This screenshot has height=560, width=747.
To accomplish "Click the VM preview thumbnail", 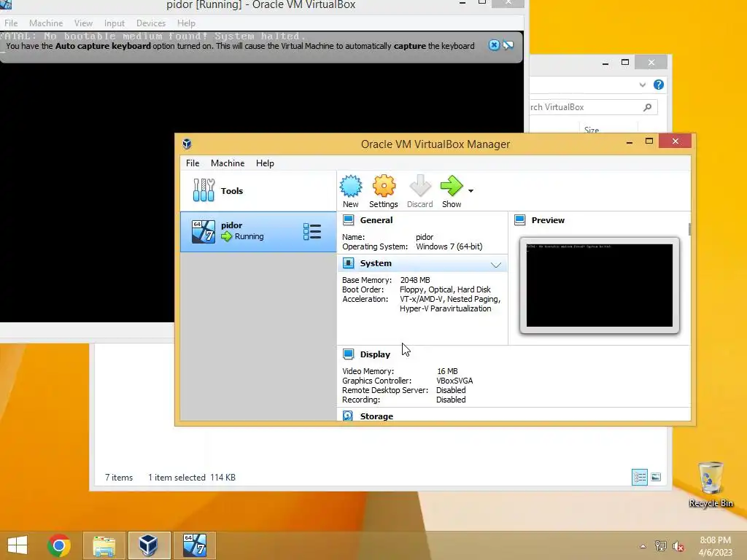I will click(600, 285).
